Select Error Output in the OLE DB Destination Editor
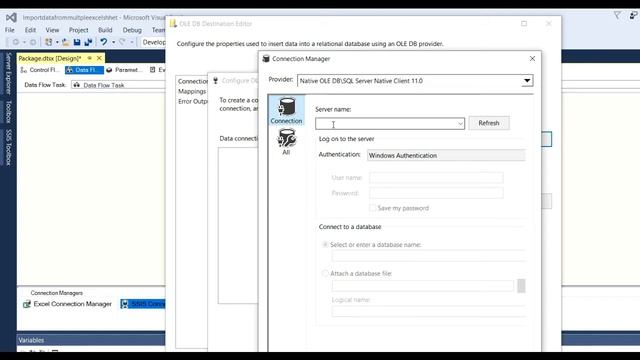This screenshot has height=360, width=640. pos(193,101)
